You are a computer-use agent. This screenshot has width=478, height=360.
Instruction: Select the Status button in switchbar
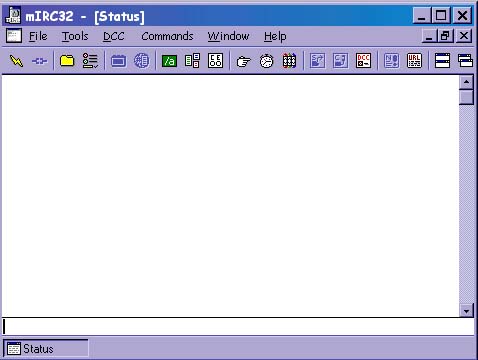(46, 349)
